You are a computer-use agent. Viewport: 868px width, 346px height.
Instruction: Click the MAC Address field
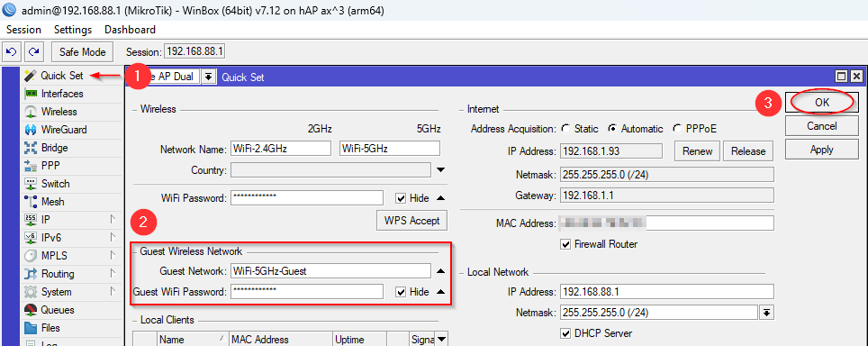pyautogui.click(x=667, y=223)
